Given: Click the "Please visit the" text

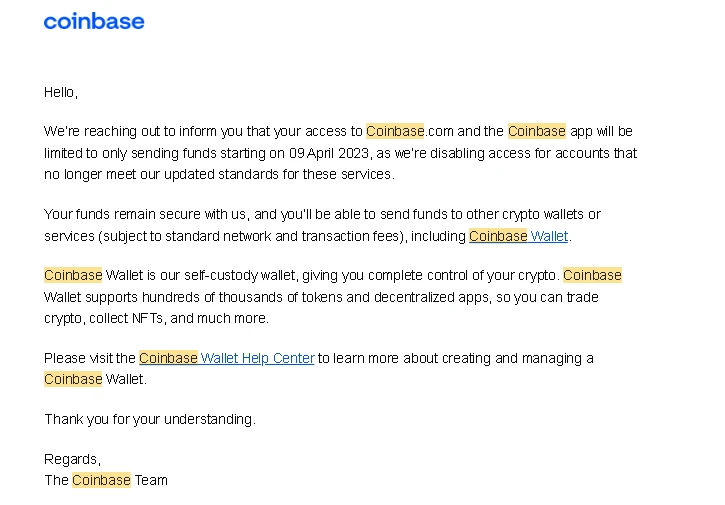Looking at the screenshot, I should (90, 358).
